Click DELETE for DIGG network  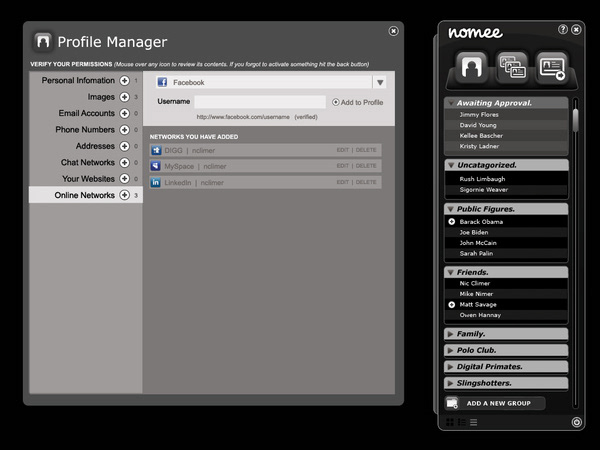(x=366, y=150)
